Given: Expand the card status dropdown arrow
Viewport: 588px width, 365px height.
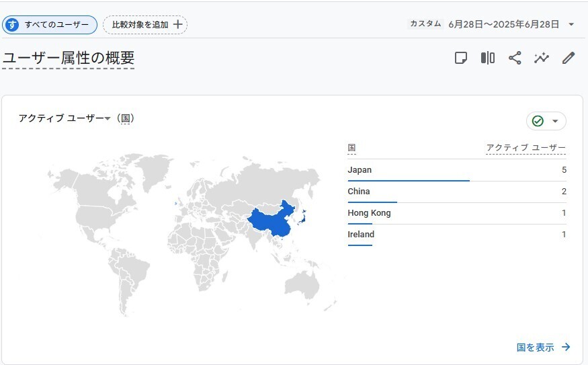Looking at the screenshot, I should (555, 121).
